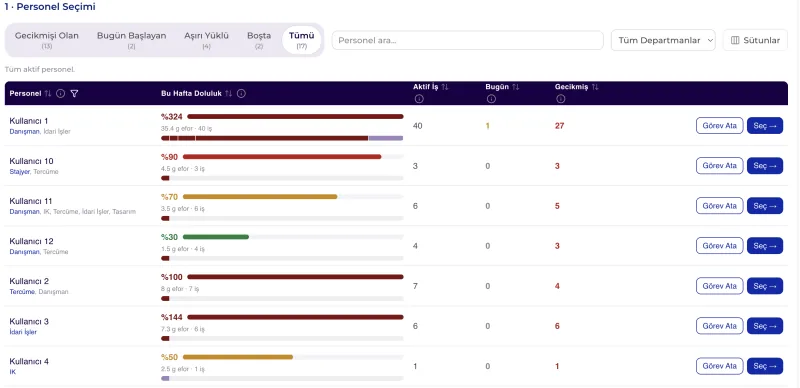
Task: Show info icon under Bugün header
Action: pos(491,99)
